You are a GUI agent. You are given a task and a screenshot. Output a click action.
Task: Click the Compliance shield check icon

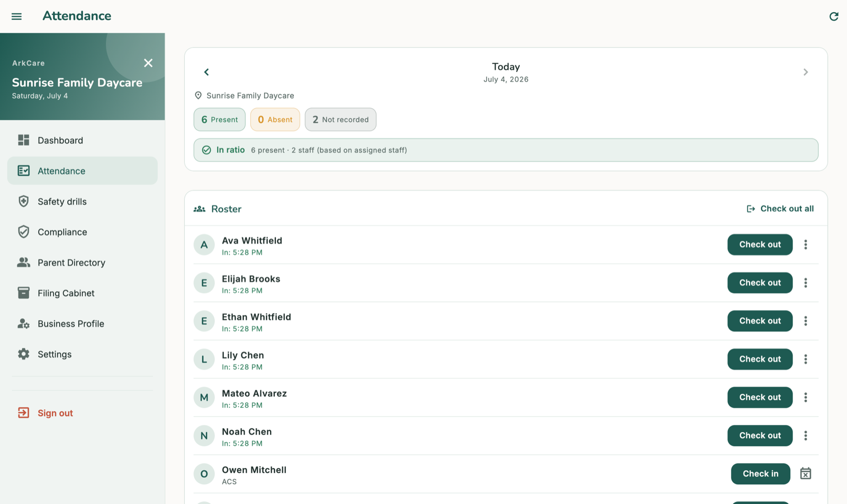coord(23,231)
